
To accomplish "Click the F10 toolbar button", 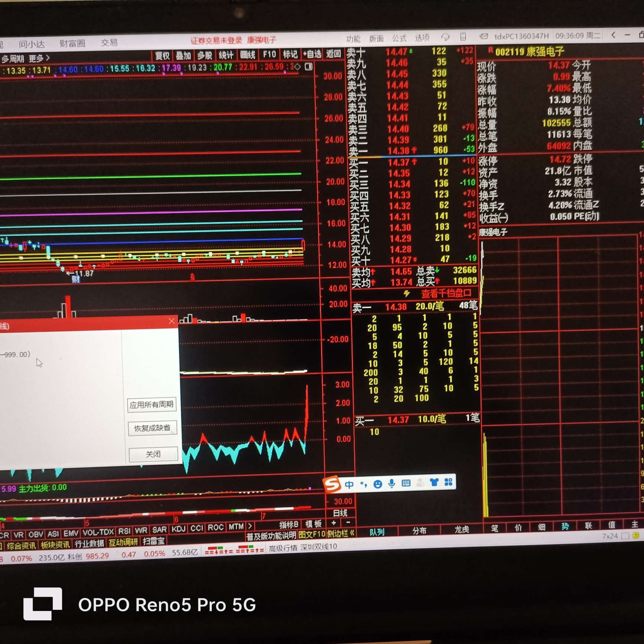I will click(x=269, y=54).
